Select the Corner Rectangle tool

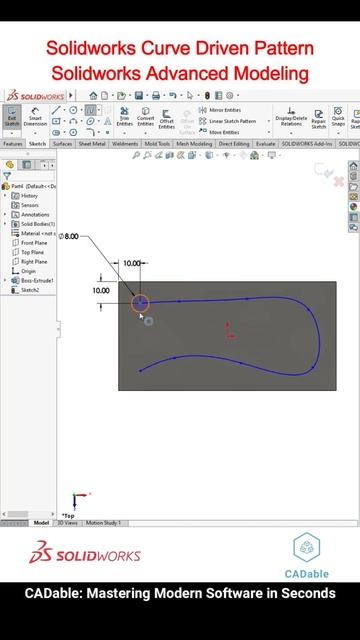point(56,122)
